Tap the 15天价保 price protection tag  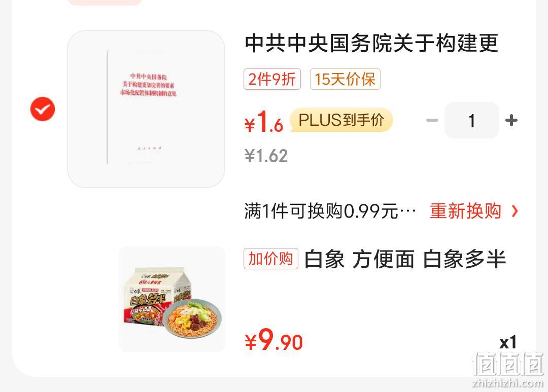pos(345,79)
